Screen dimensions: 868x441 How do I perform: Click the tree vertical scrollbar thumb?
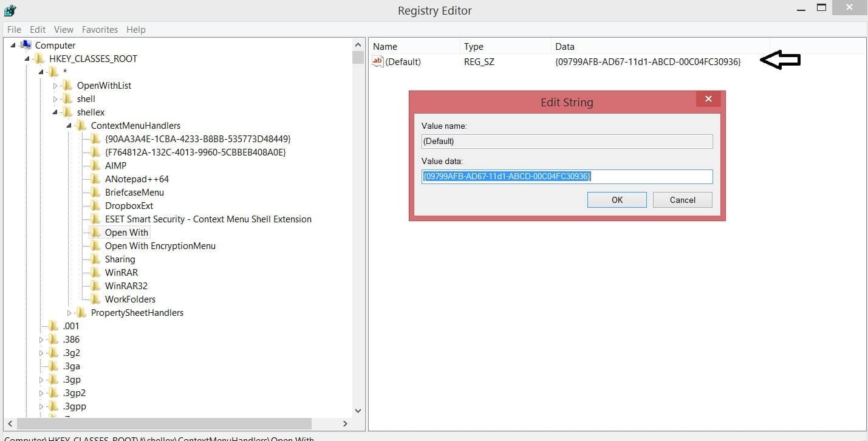358,58
